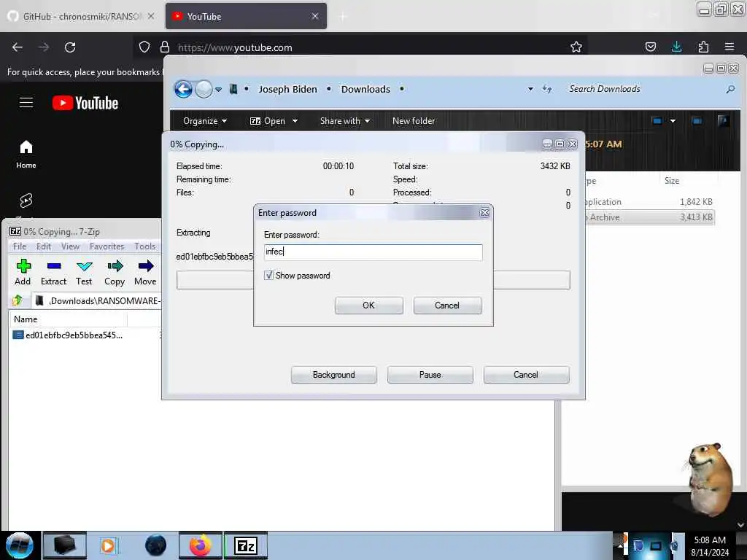Cancel the copying operation
The width and height of the screenshot is (747, 560).
point(526,375)
